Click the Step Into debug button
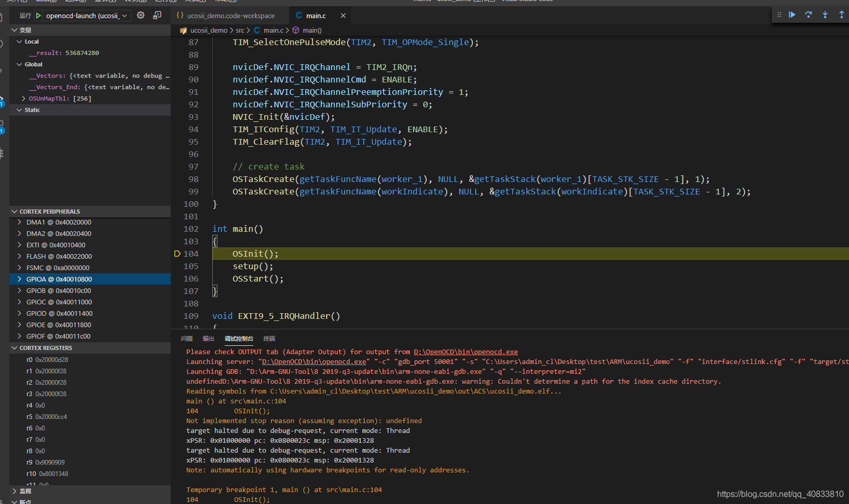 tap(825, 15)
